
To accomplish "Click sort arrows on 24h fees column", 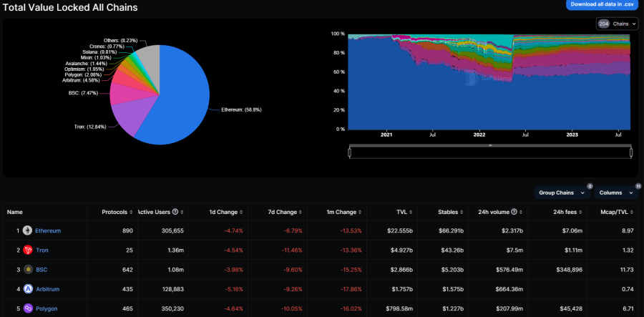I will point(580,213).
